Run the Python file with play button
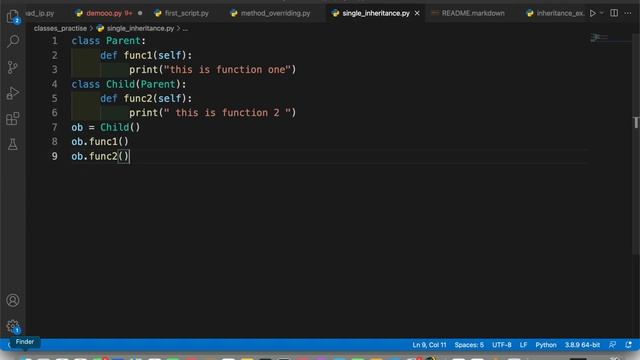Viewport: 640px width, 360px height. pos(592,13)
